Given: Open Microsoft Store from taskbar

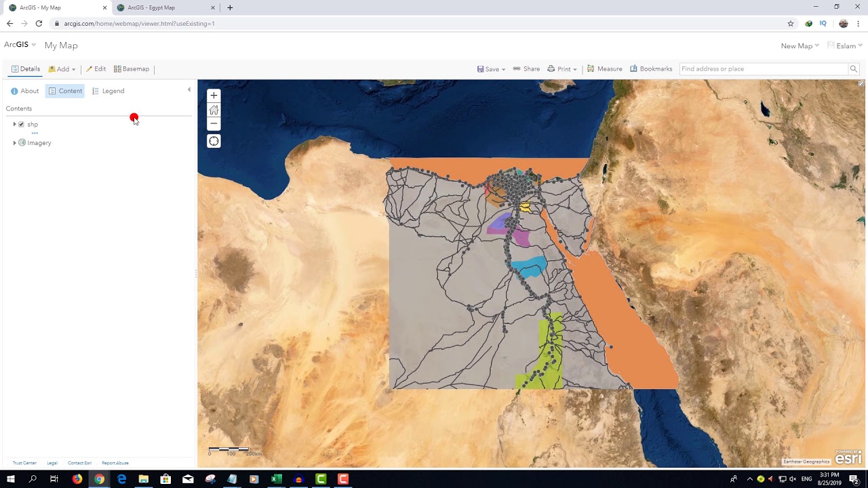Looking at the screenshot, I should point(165,479).
